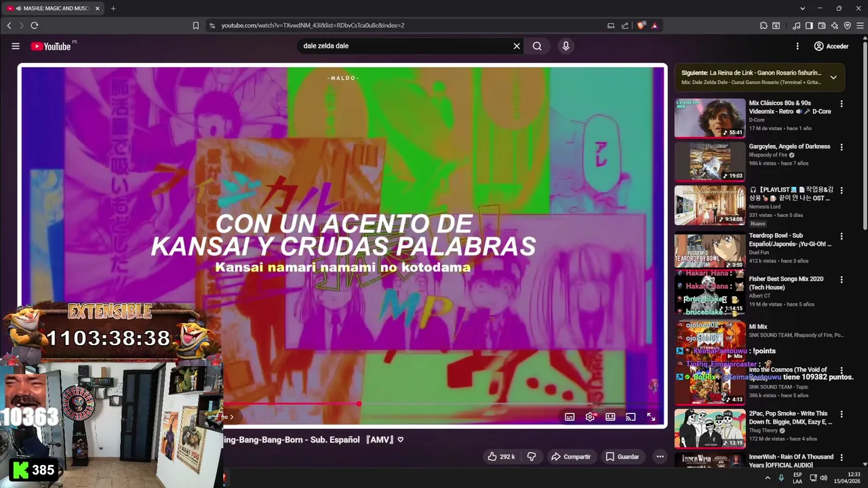Clear the search box text
868x488 pixels.
tap(517, 46)
